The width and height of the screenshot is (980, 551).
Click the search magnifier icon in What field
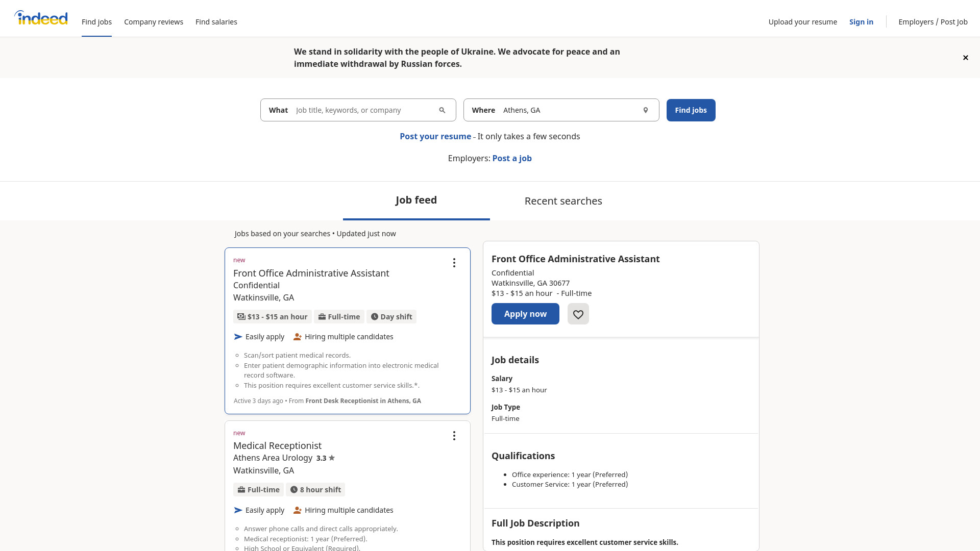(x=443, y=110)
